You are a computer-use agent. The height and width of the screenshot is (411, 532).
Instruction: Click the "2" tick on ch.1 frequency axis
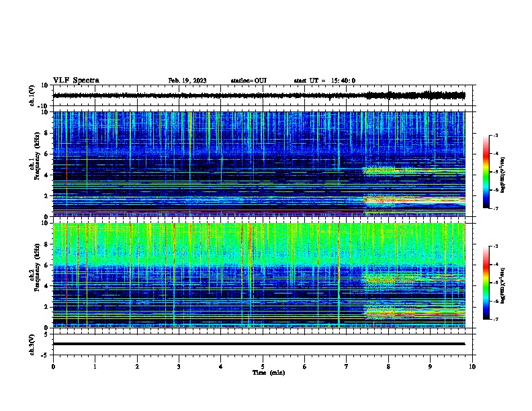pos(46,195)
